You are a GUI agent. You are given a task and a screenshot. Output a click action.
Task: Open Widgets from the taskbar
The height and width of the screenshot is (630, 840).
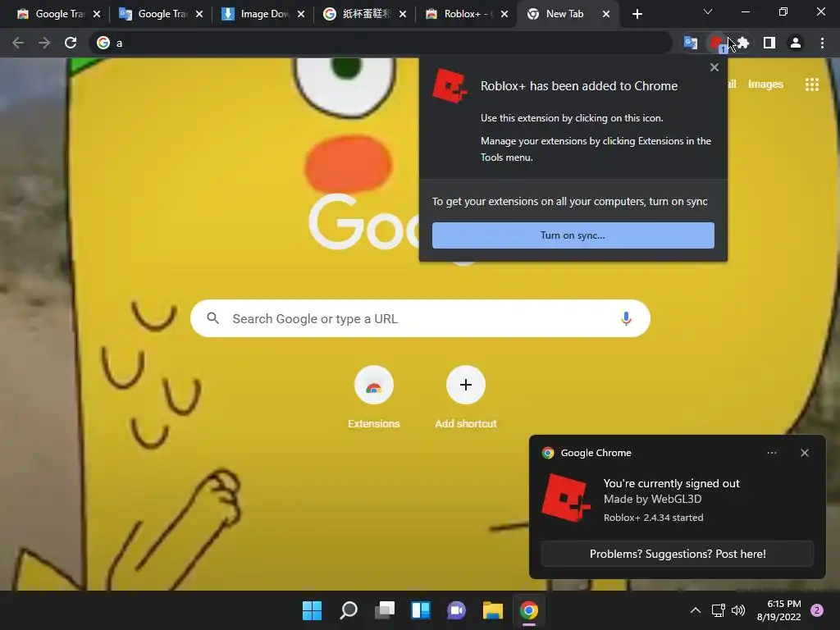coord(421,610)
